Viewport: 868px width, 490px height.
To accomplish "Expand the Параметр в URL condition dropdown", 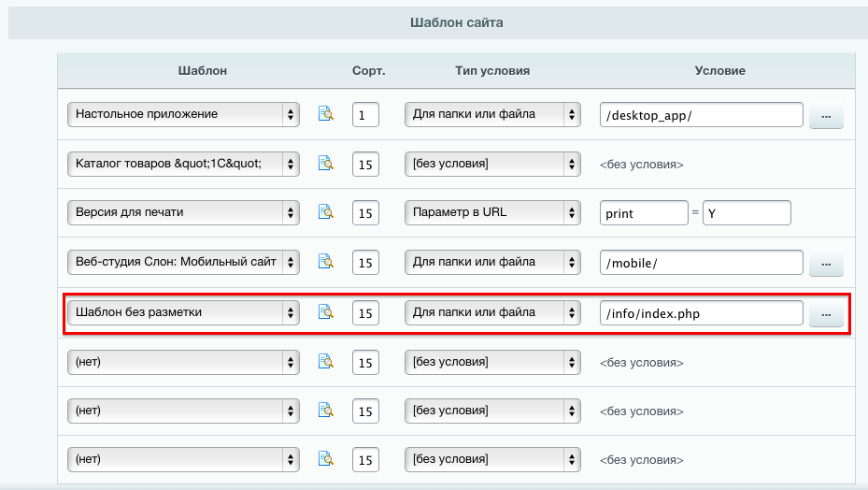I will click(492, 213).
